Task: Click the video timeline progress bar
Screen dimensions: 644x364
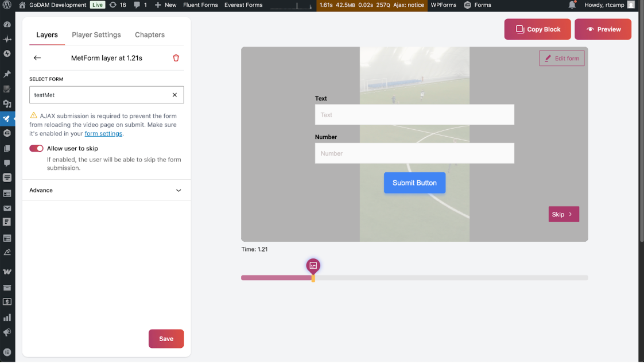Action: coord(448,278)
